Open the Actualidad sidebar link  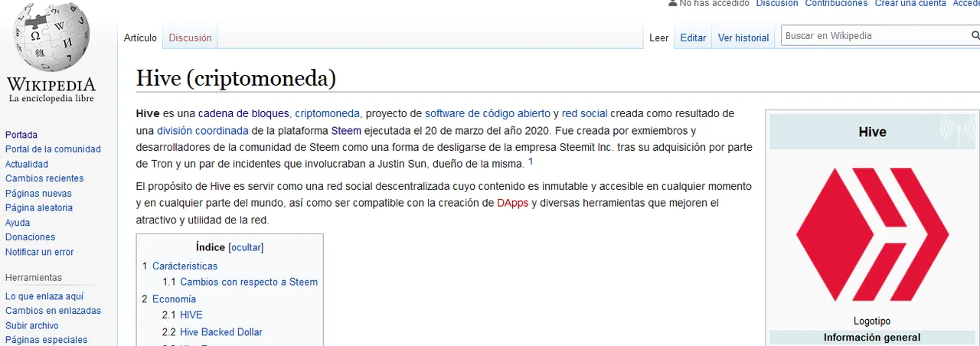(27, 164)
